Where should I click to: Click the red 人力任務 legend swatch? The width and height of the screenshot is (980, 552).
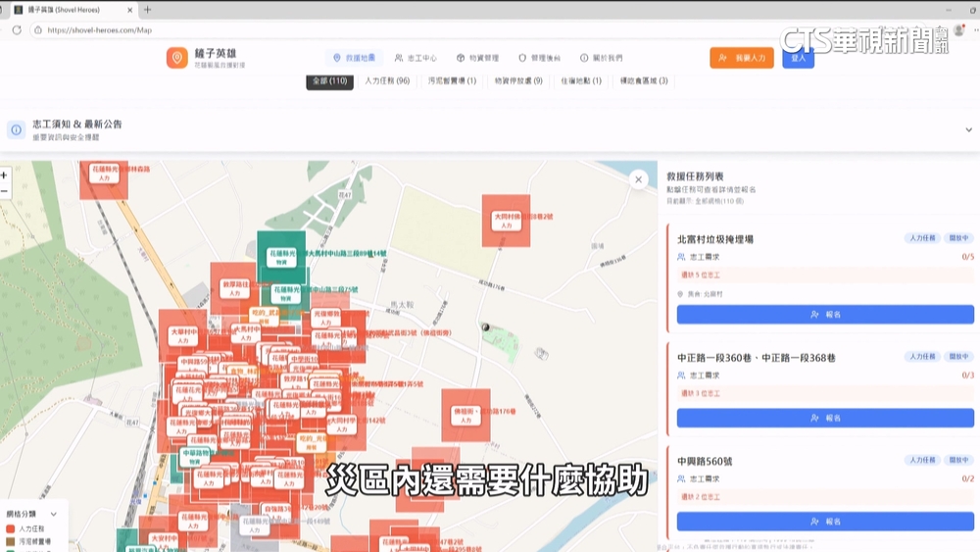10,528
